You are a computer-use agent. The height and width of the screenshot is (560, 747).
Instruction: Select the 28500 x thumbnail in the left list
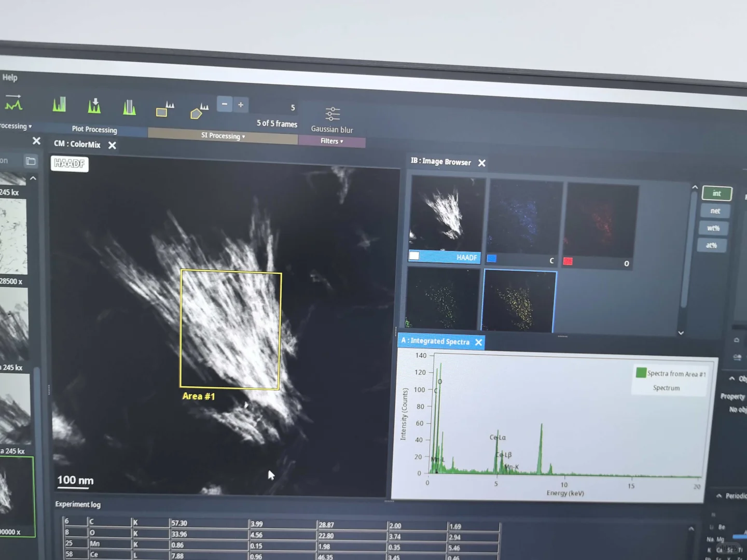[x=13, y=237]
